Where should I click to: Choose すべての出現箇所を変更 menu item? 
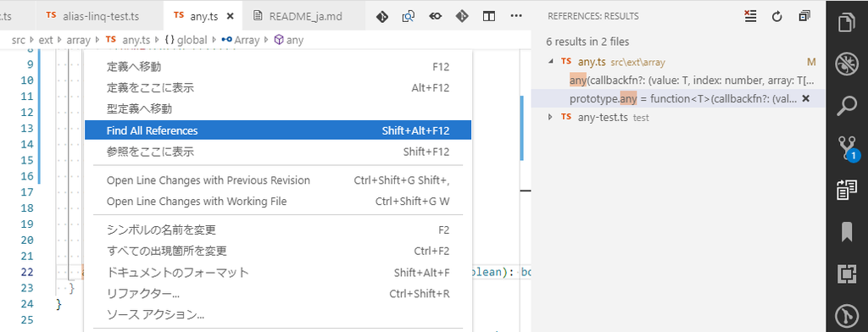point(278,252)
